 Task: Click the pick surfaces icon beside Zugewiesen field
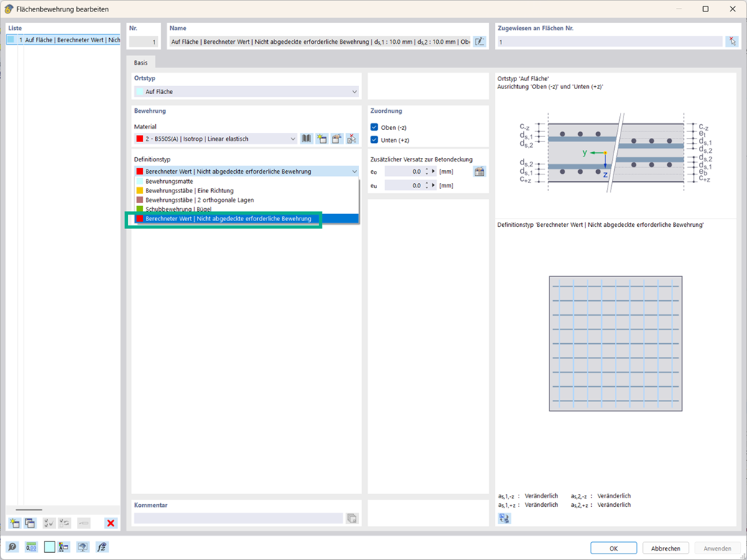tap(732, 42)
